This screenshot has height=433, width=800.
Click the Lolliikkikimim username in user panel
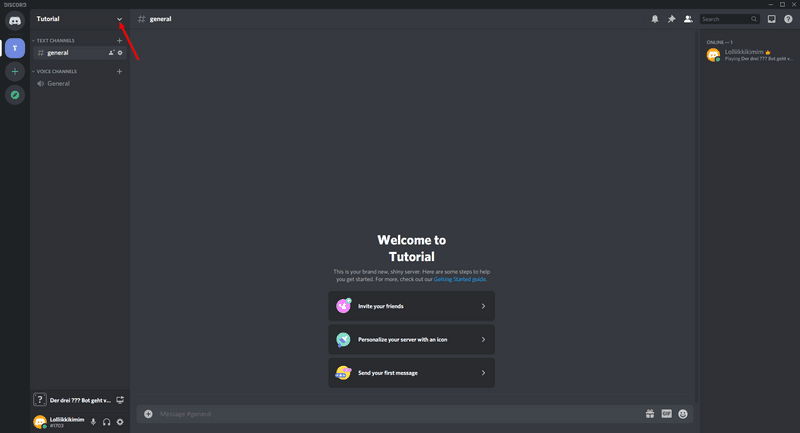tap(67, 419)
